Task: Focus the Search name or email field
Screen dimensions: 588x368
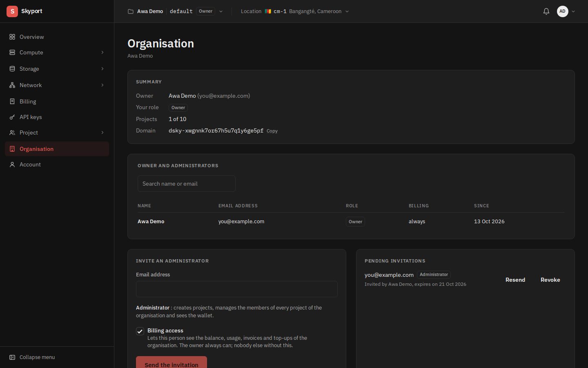Action: 187,184
